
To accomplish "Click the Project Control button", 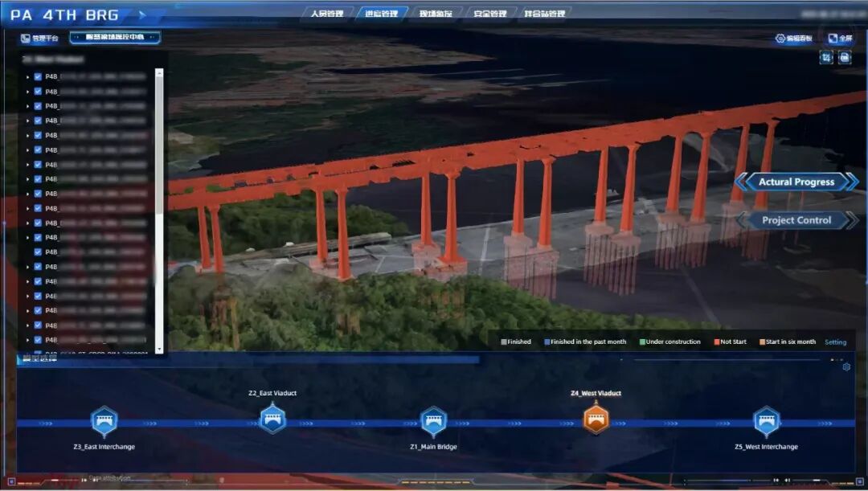I will tap(796, 220).
